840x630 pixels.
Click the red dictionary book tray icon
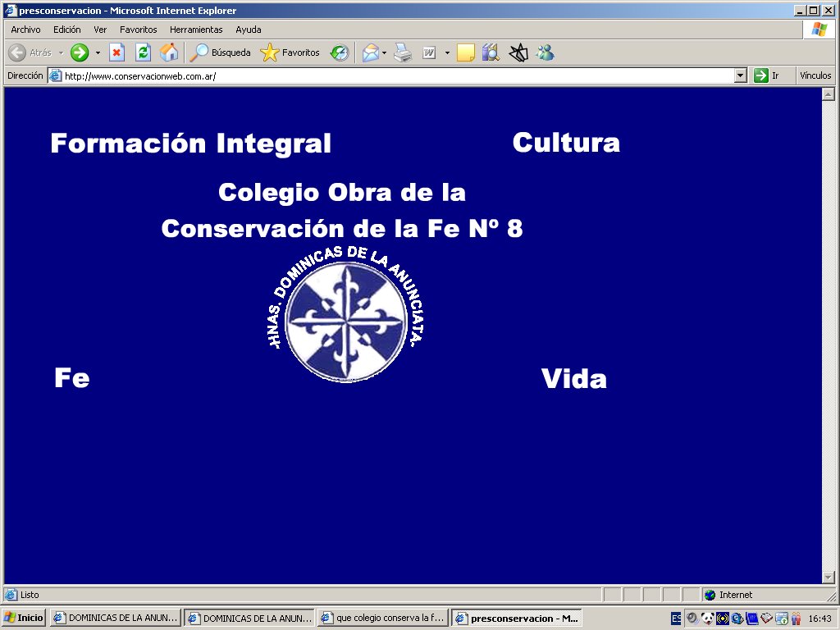point(767,619)
